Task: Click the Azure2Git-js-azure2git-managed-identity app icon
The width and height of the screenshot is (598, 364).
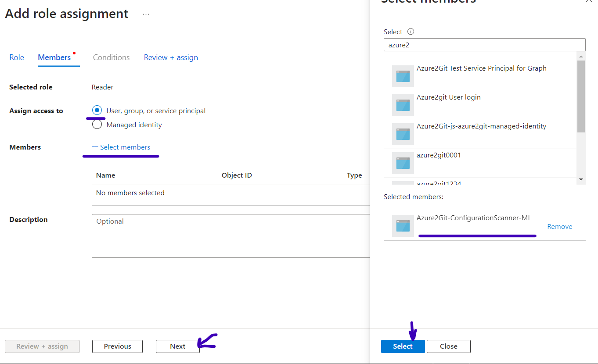Action: point(403,134)
